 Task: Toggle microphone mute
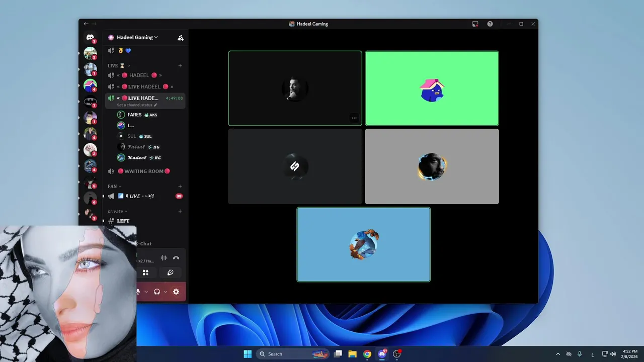point(138,292)
